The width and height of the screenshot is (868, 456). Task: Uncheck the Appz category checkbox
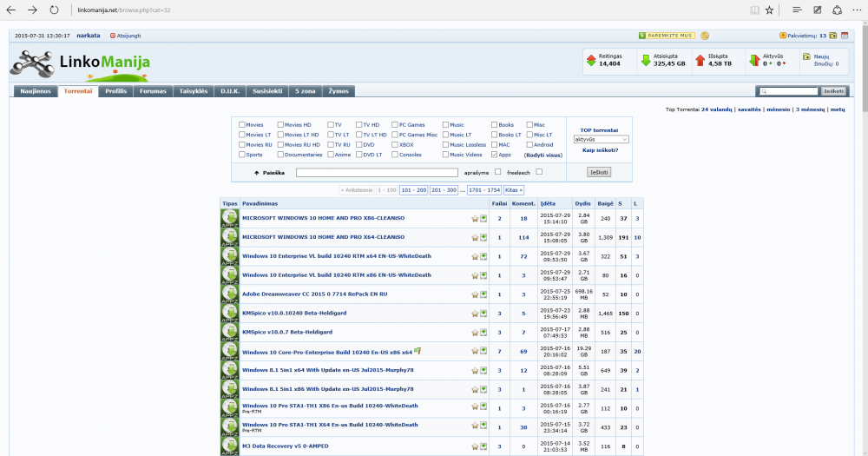pos(496,155)
